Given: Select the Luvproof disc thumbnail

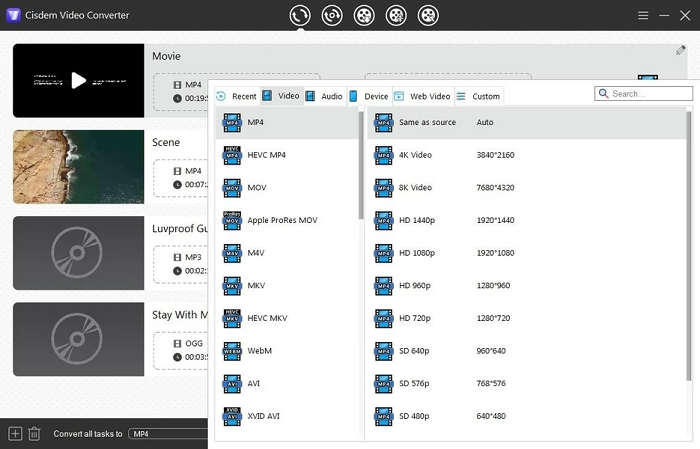Looking at the screenshot, I should [x=79, y=253].
